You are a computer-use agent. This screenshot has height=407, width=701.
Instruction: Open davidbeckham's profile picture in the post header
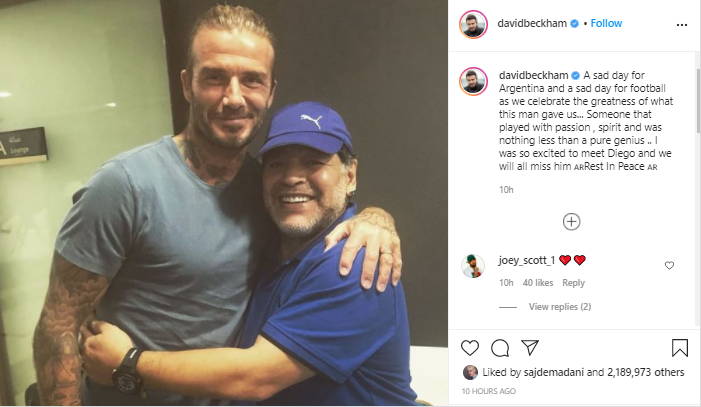[474, 23]
